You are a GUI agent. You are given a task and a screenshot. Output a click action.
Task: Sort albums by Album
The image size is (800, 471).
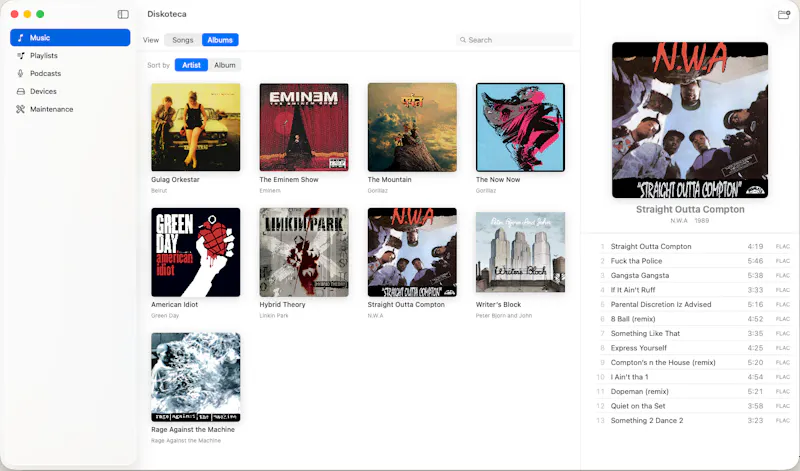click(x=224, y=65)
